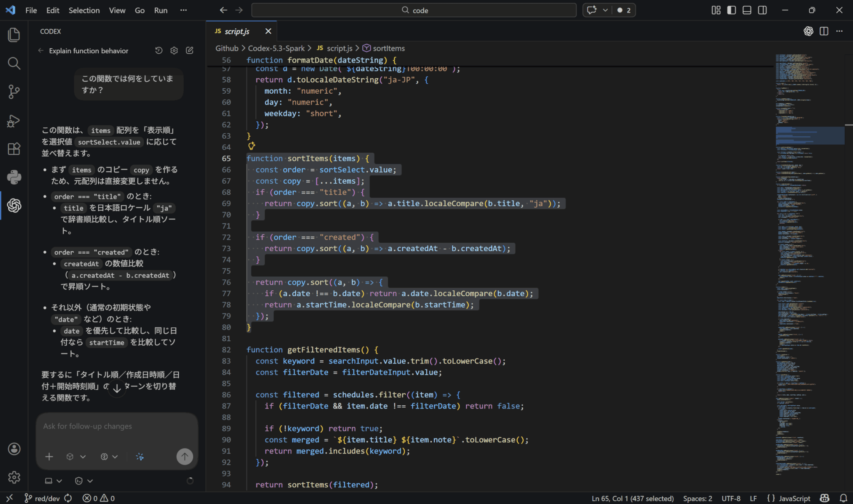853x504 pixels.
Task: Expand the model selector cube dropdown
Action: click(76, 457)
